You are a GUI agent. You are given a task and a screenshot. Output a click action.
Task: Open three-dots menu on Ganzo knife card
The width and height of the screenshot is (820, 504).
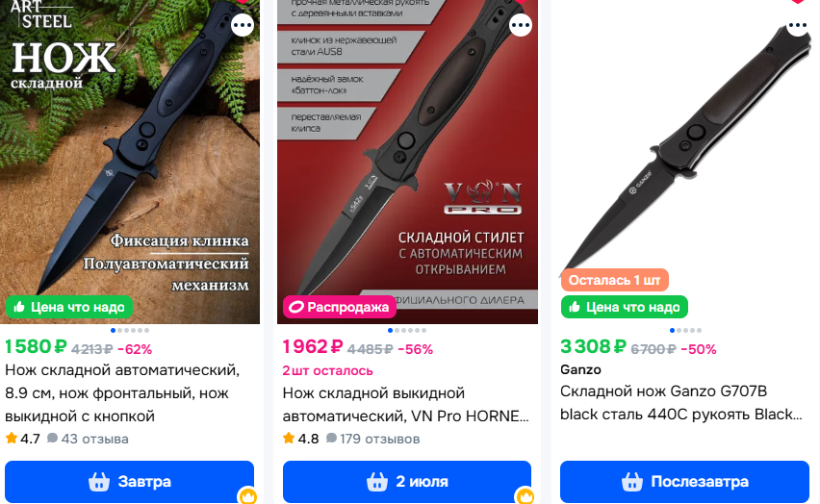(798, 25)
